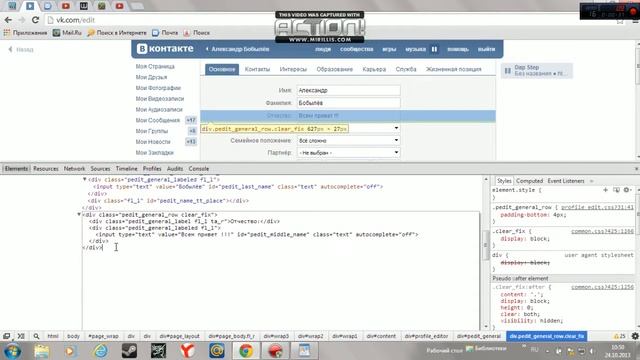Switch to the Интересы profile tab
640x360 pixels.
tap(293, 69)
